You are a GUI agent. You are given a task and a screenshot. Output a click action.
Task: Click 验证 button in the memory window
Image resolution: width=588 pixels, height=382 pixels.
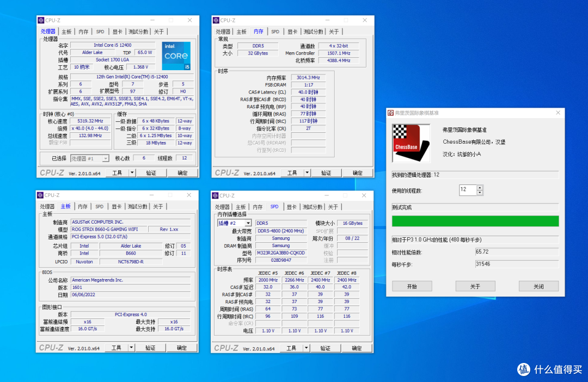tap(326, 173)
